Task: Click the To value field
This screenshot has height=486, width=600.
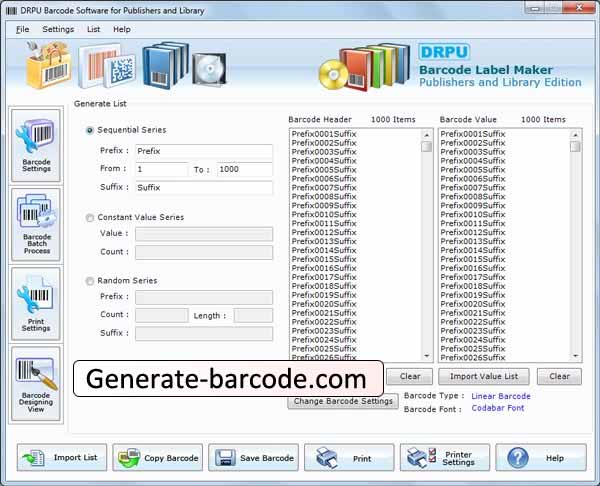Action: coord(245,169)
